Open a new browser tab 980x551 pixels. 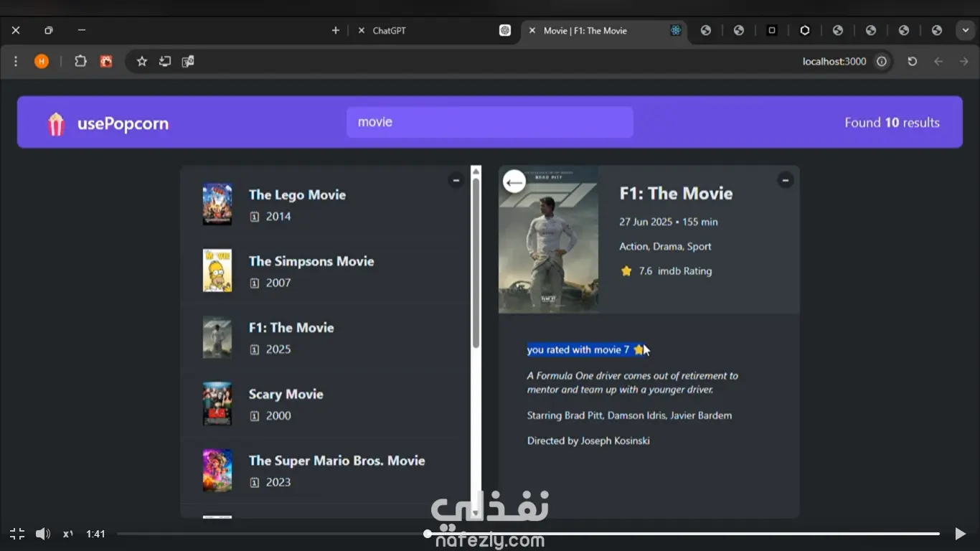pyautogui.click(x=335, y=31)
